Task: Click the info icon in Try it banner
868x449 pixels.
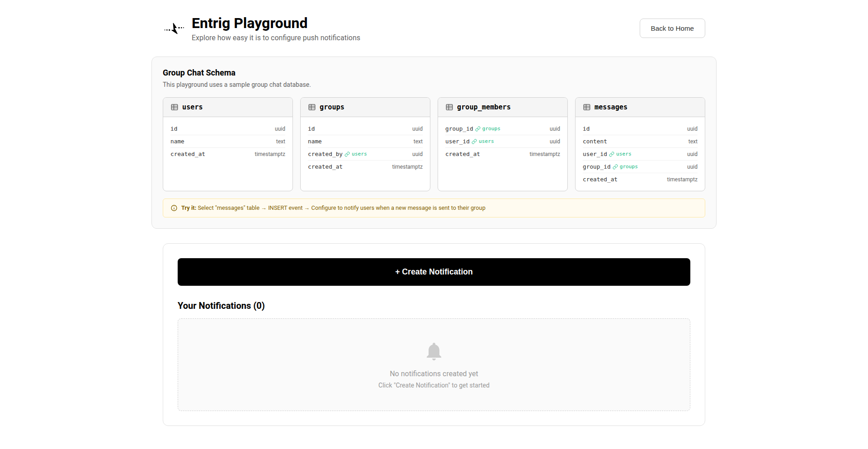Action: pyautogui.click(x=174, y=208)
